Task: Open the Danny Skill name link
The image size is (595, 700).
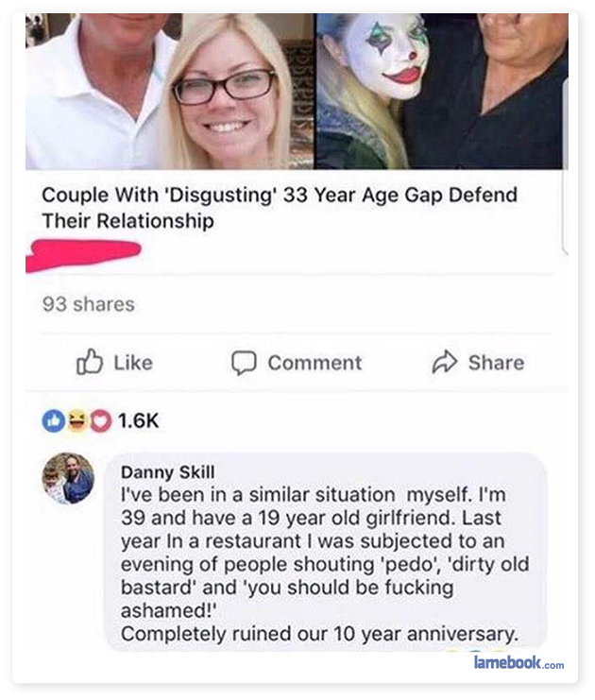Action: click(168, 472)
